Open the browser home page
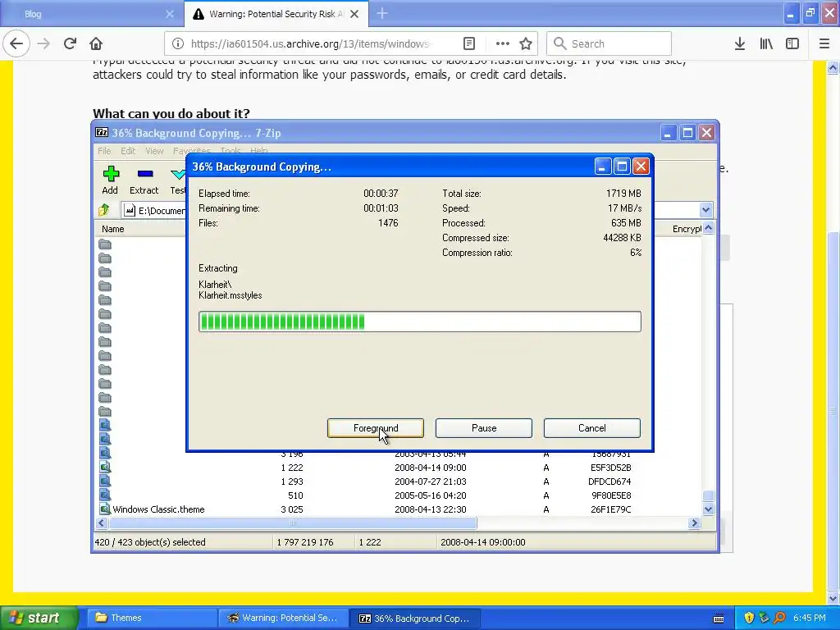Image resolution: width=840 pixels, height=630 pixels. 96,43
